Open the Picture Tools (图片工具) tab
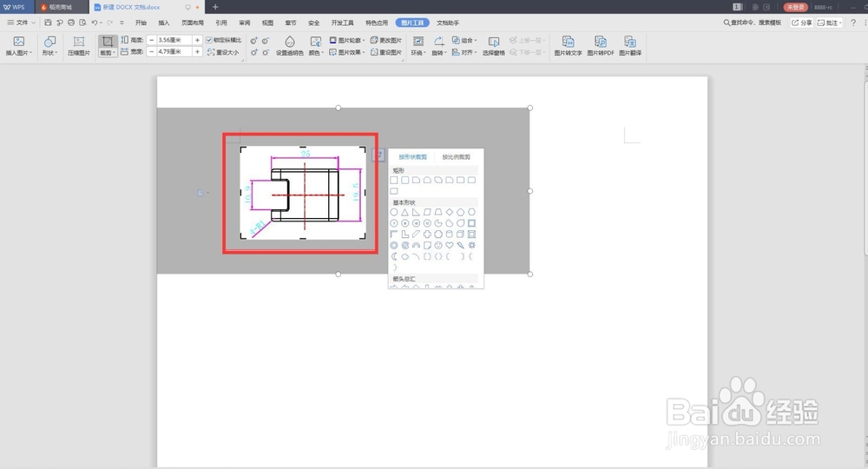 pos(412,23)
